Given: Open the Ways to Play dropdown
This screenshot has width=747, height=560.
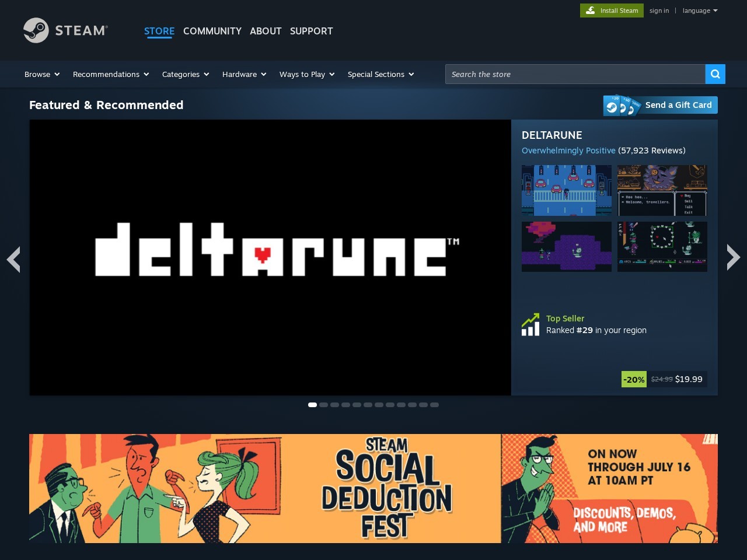Looking at the screenshot, I should click(x=307, y=74).
